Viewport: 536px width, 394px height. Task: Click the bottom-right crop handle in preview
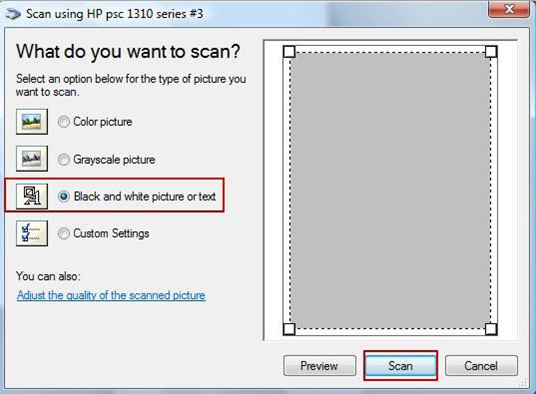click(491, 329)
